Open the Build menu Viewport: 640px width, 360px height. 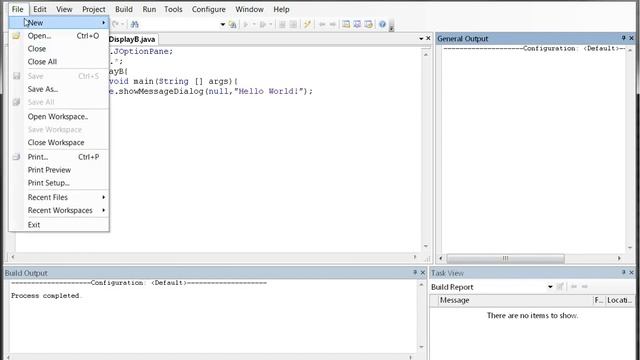[x=124, y=9]
